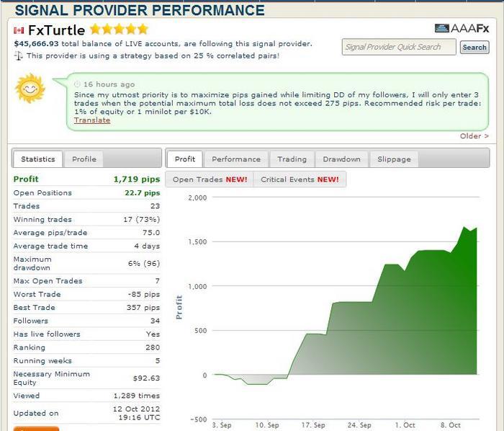Switch to the Statistics tab
Screen dimensions: 504x431
38,159
